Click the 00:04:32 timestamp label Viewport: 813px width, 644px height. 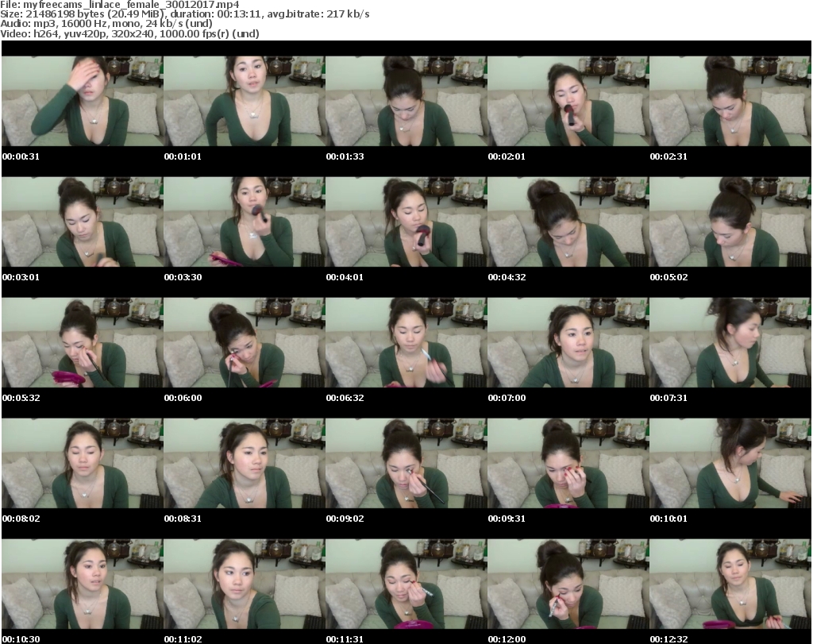pos(507,277)
